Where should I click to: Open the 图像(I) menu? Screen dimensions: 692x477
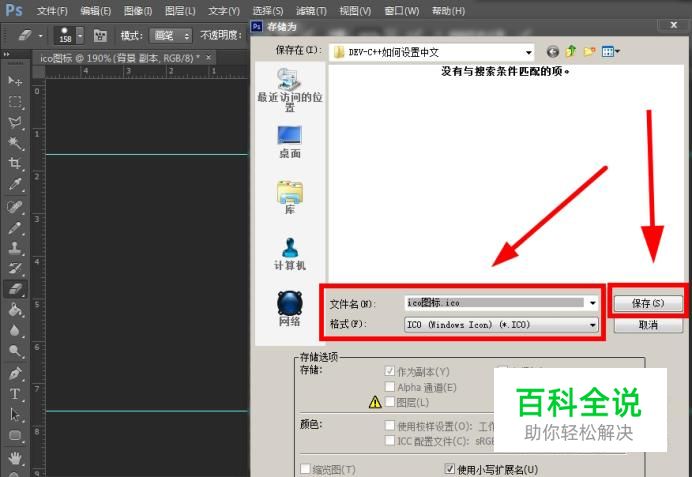point(138,11)
